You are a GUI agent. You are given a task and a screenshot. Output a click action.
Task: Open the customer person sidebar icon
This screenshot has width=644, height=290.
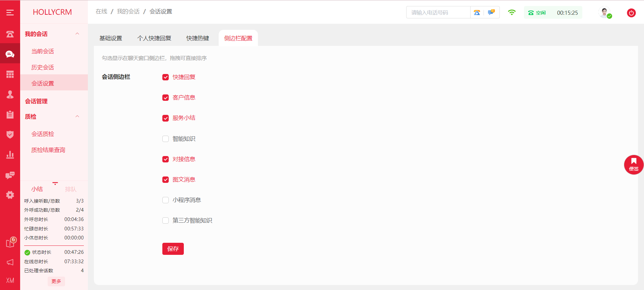point(10,94)
